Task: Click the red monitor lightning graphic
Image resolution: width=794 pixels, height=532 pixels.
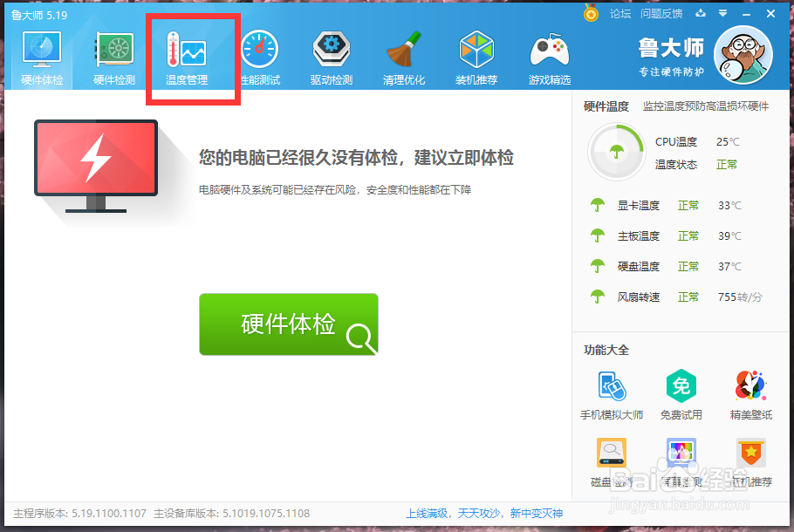Action: (96, 166)
